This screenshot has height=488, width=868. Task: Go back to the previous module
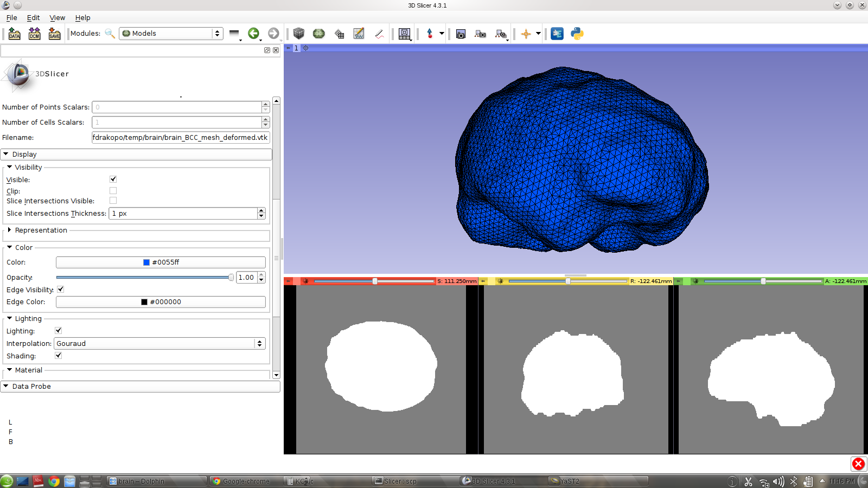tap(253, 34)
